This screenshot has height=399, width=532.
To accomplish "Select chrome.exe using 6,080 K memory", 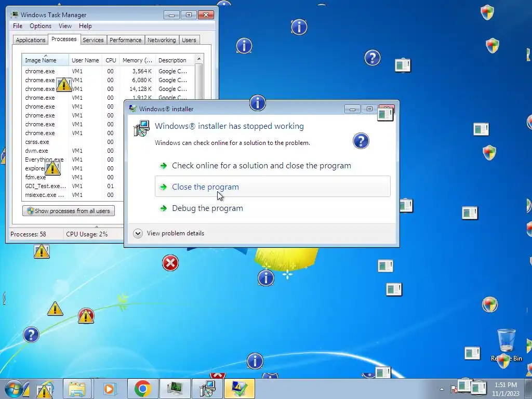I will tap(109, 80).
